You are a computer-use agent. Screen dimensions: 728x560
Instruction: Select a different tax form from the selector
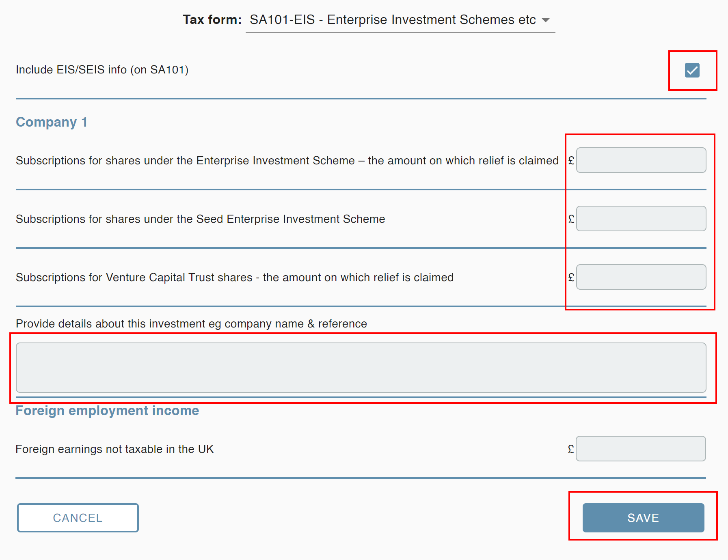[399, 19]
